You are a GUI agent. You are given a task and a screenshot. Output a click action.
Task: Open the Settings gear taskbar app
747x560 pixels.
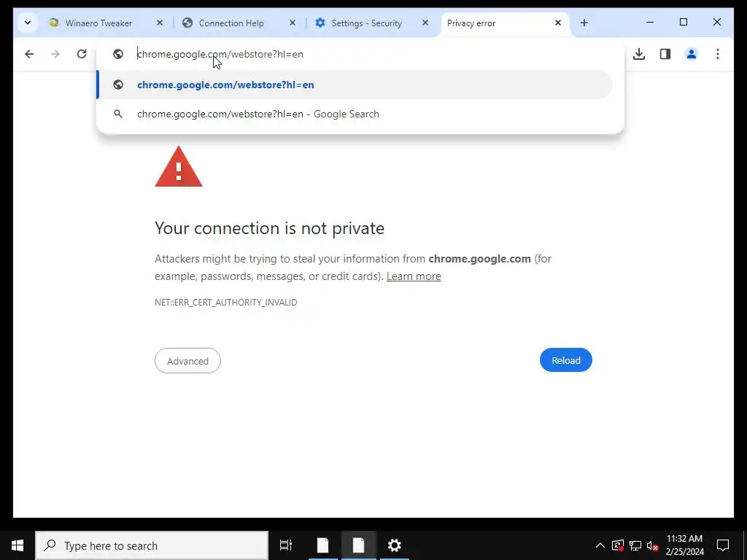click(395, 545)
